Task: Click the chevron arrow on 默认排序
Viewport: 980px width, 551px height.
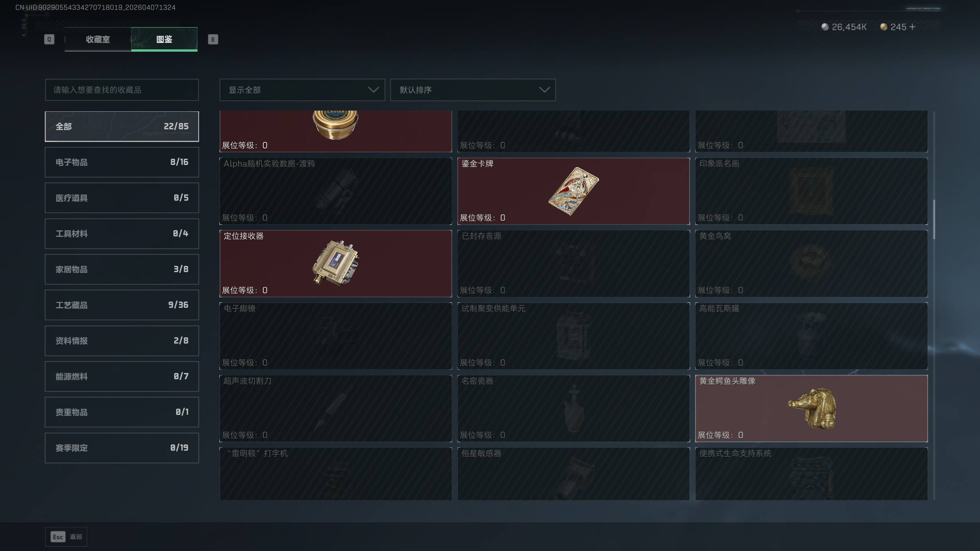Action: [x=544, y=90]
